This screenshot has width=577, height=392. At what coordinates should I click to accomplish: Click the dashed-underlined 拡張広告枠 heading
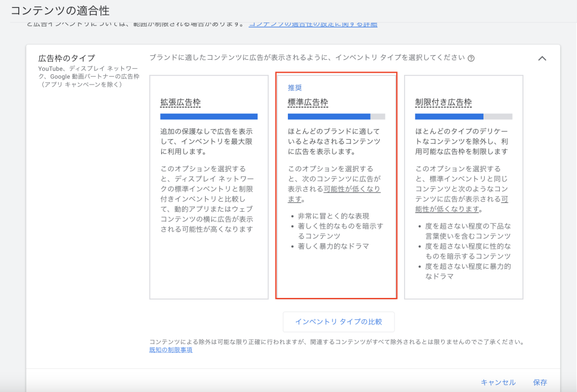(180, 103)
